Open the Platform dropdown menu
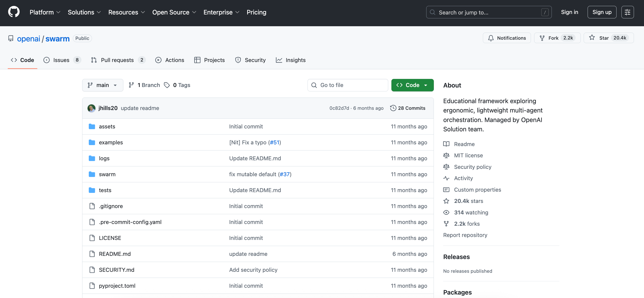Image resolution: width=644 pixels, height=298 pixels. (x=45, y=12)
